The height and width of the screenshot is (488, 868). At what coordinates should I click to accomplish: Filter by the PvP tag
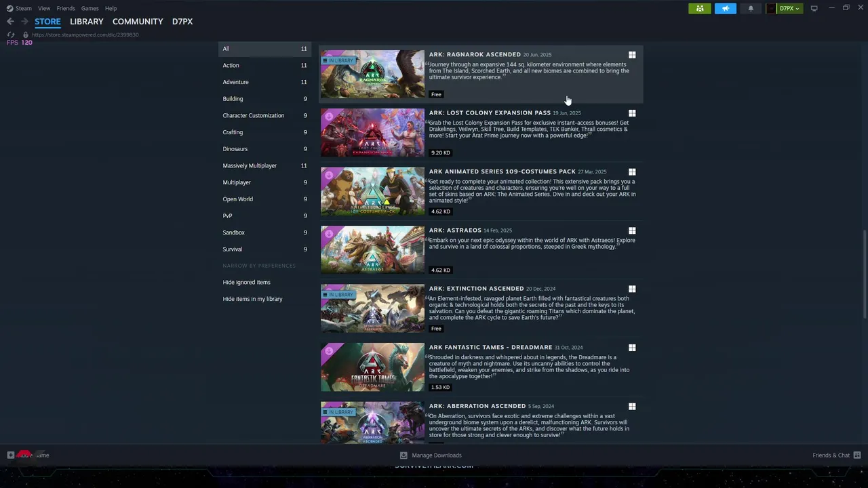(264, 216)
